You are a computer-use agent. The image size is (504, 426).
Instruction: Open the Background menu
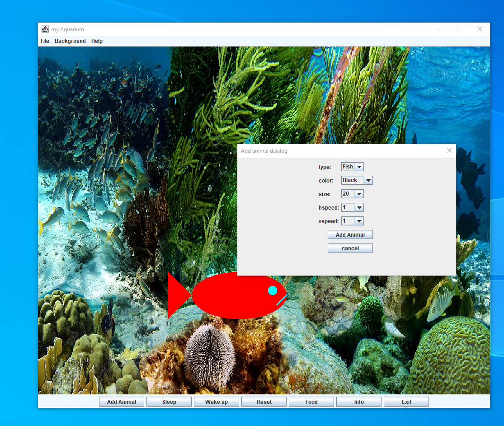click(x=70, y=41)
